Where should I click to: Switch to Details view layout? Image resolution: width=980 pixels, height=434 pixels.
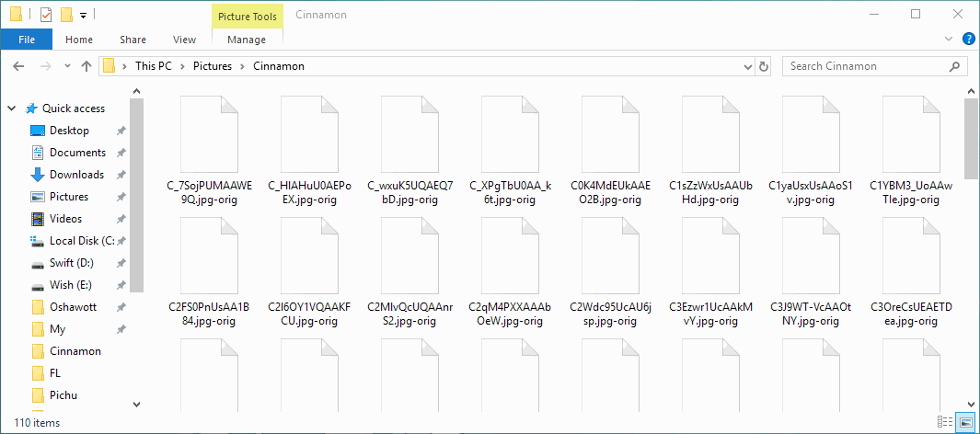[946, 422]
